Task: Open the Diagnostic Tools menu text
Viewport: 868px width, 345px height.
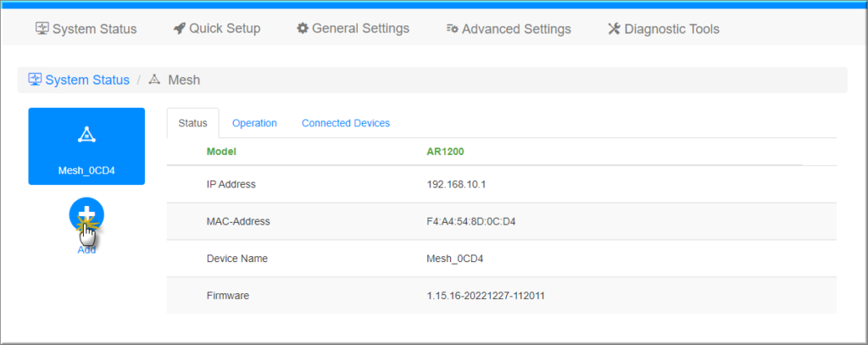Action: (671, 29)
